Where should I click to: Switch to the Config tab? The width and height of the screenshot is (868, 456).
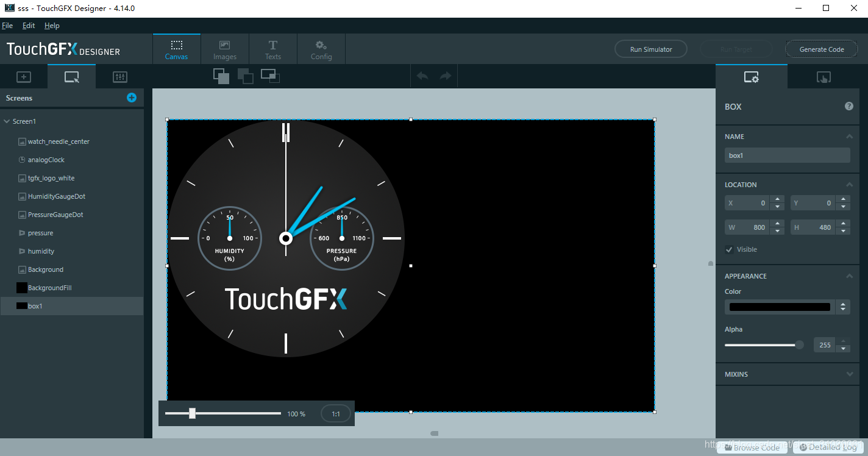tap(321, 49)
